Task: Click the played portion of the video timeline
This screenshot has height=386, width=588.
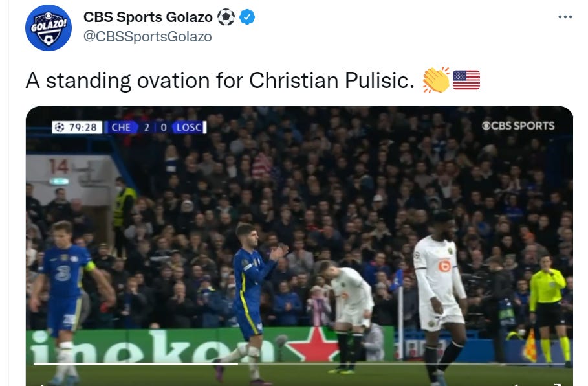Action: point(135,363)
